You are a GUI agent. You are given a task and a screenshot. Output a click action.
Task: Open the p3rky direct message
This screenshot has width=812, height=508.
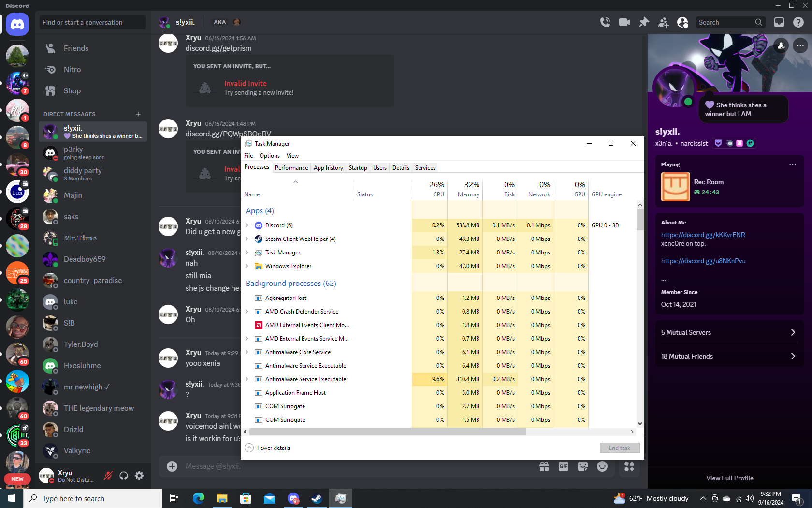93,153
